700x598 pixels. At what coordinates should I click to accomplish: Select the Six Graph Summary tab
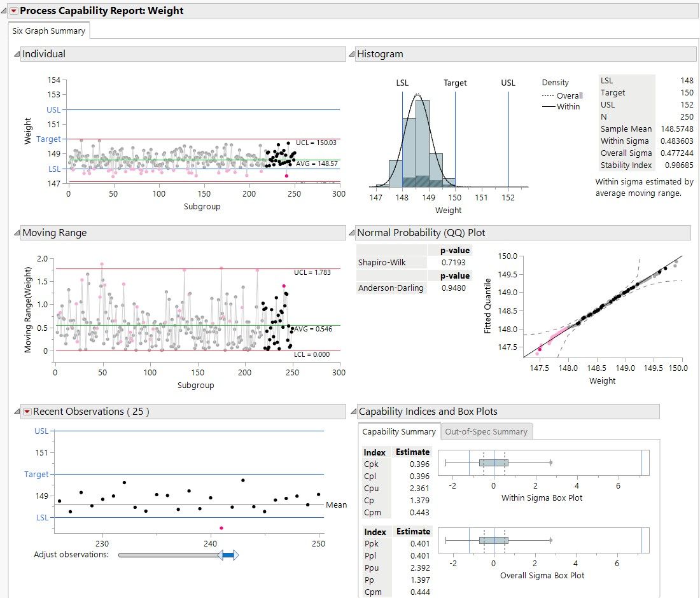coord(48,31)
